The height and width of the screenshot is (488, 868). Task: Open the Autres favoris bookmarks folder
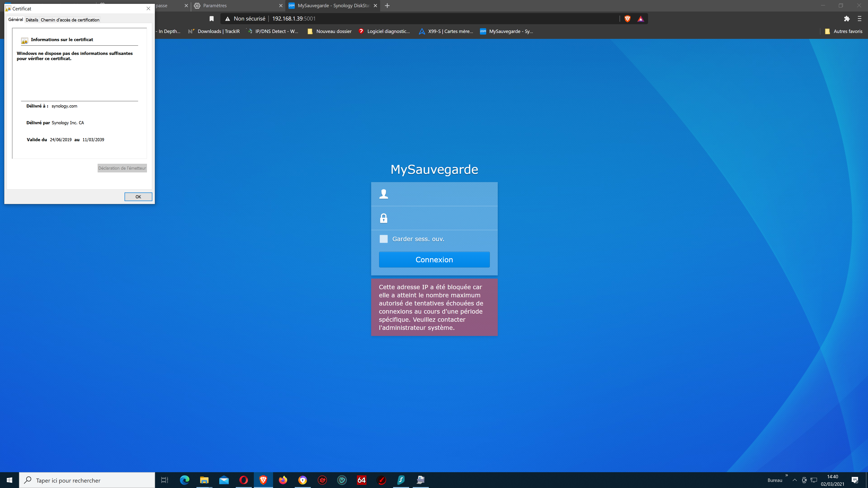843,31
